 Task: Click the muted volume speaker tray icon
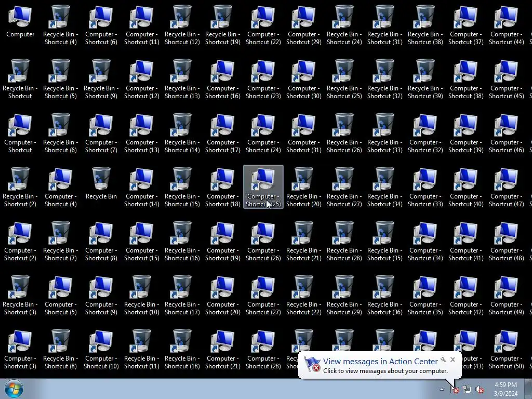pyautogui.click(x=480, y=390)
